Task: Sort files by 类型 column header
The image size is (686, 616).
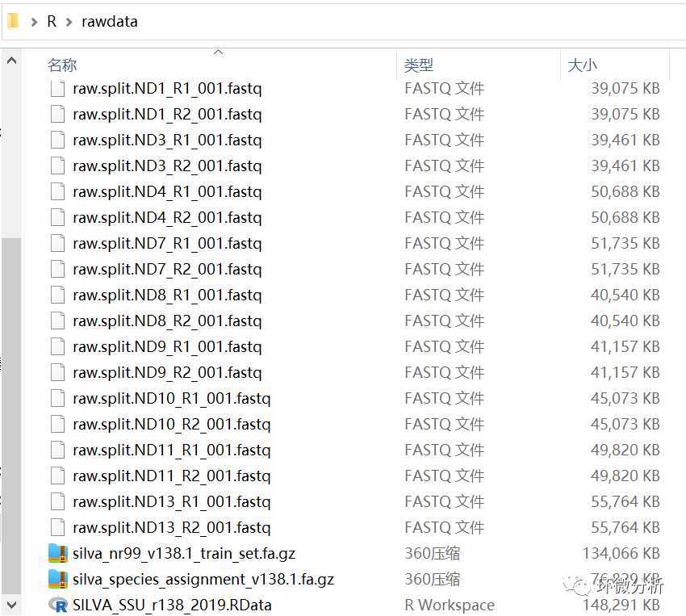Action: tap(419, 65)
